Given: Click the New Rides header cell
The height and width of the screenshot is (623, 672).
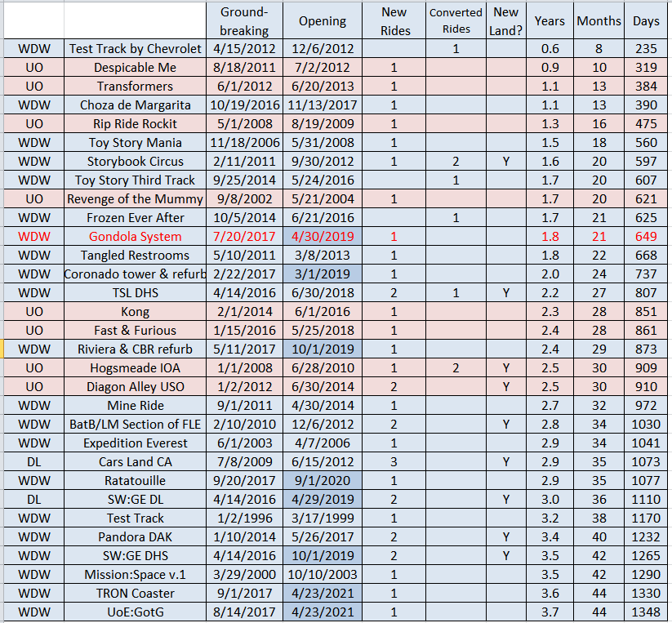Looking at the screenshot, I should 394,21.
